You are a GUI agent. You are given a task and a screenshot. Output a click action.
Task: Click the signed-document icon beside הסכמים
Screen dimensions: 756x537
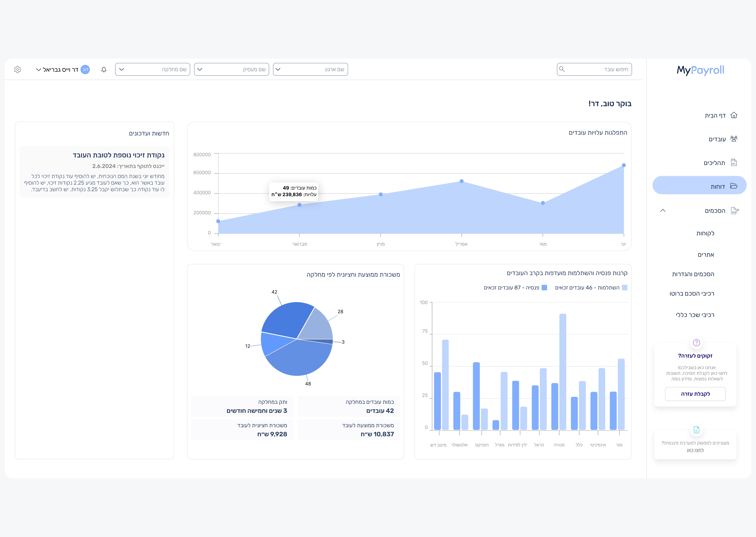tap(735, 211)
